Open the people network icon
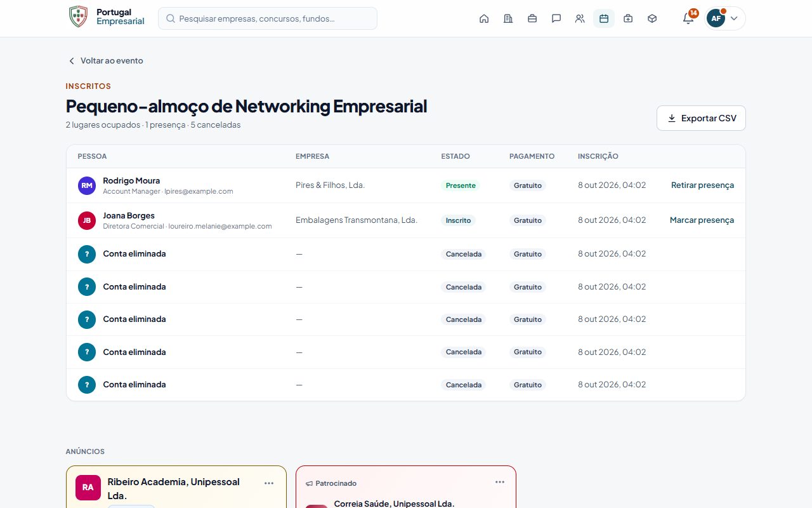Image resolution: width=812 pixels, height=508 pixels. point(580,18)
